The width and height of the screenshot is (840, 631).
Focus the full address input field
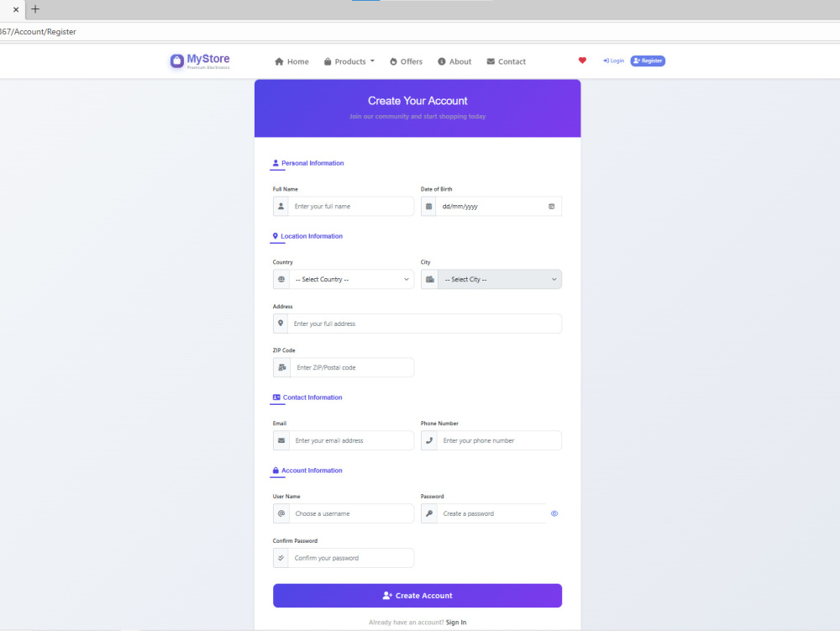click(425, 323)
